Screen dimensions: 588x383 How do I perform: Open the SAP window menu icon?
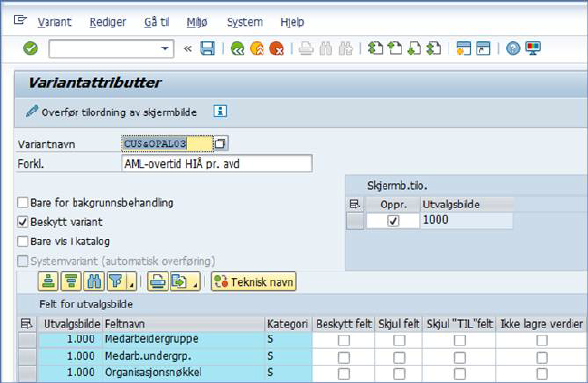click(20, 20)
